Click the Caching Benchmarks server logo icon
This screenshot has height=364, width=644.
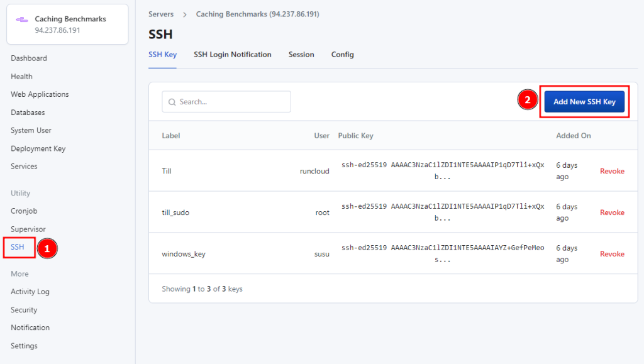22,19
